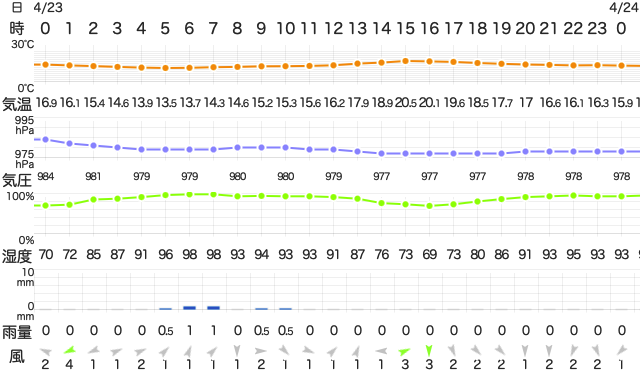Click the 湿度 humidity row label

pos(17,256)
